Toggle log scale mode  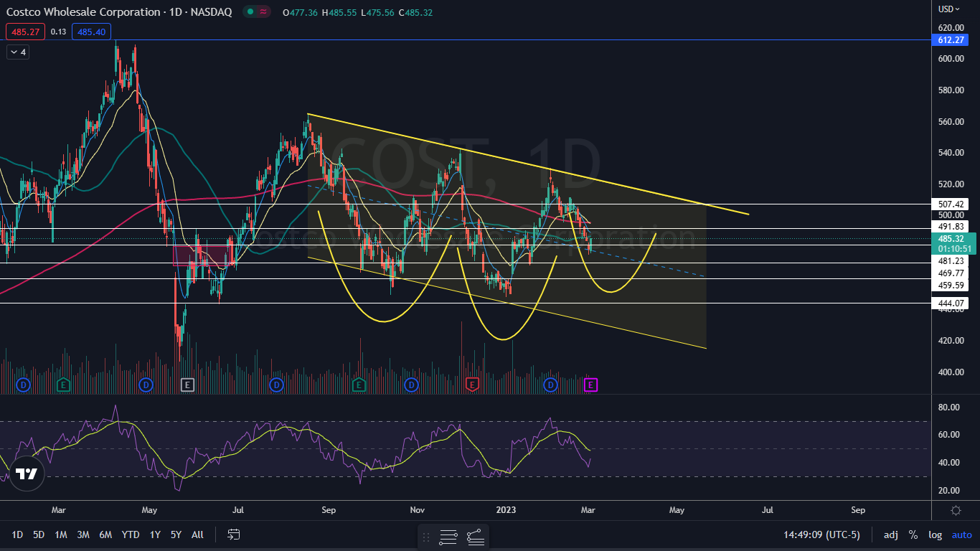click(x=935, y=534)
